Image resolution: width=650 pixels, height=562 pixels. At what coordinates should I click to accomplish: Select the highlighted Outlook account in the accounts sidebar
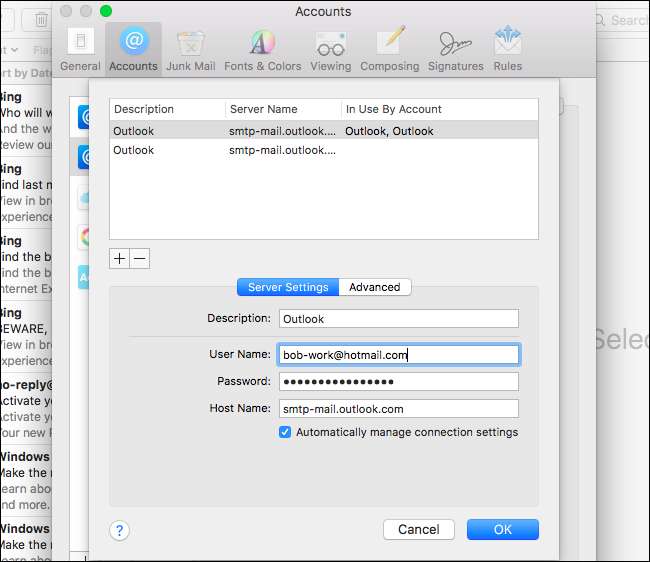[80, 157]
